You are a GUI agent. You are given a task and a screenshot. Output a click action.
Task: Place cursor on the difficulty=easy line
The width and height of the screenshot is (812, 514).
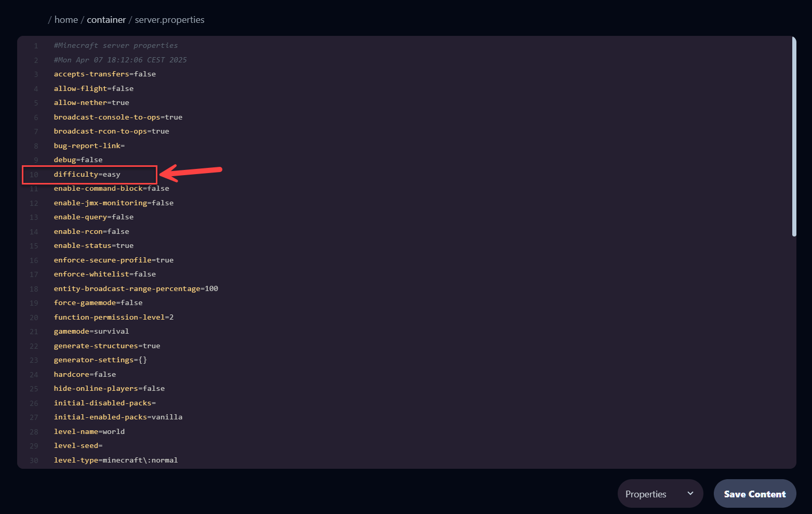tap(87, 175)
